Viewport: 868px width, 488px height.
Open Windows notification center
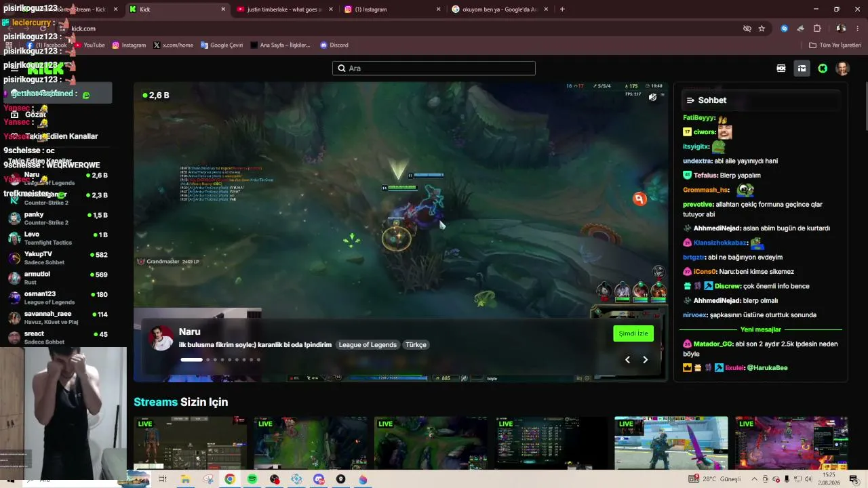pos(853,479)
